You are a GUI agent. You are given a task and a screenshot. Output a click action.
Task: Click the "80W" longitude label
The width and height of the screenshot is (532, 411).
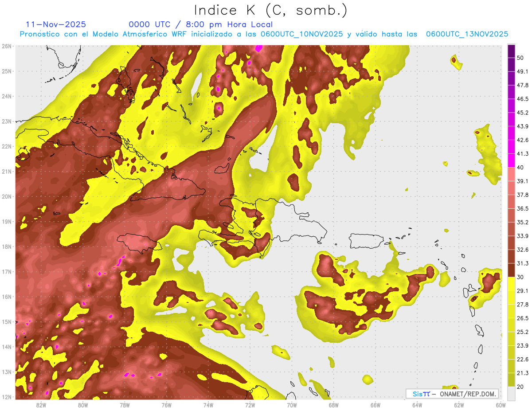coord(83,405)
